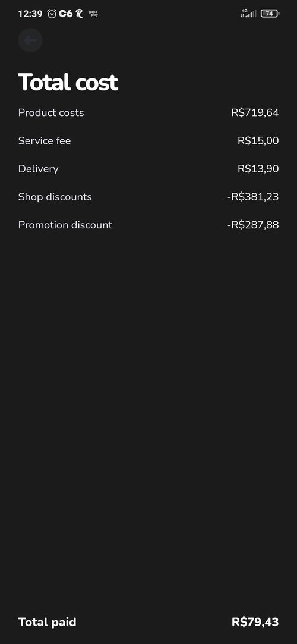Screen dimensions: 297x644
Task: Tap the battery level indicator
Action: (x=270, y=14)
